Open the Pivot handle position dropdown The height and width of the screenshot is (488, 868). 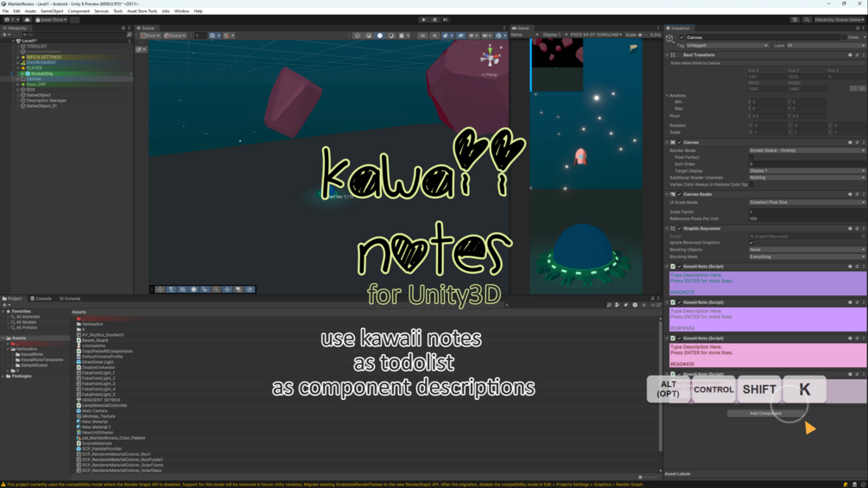(149, 35)
